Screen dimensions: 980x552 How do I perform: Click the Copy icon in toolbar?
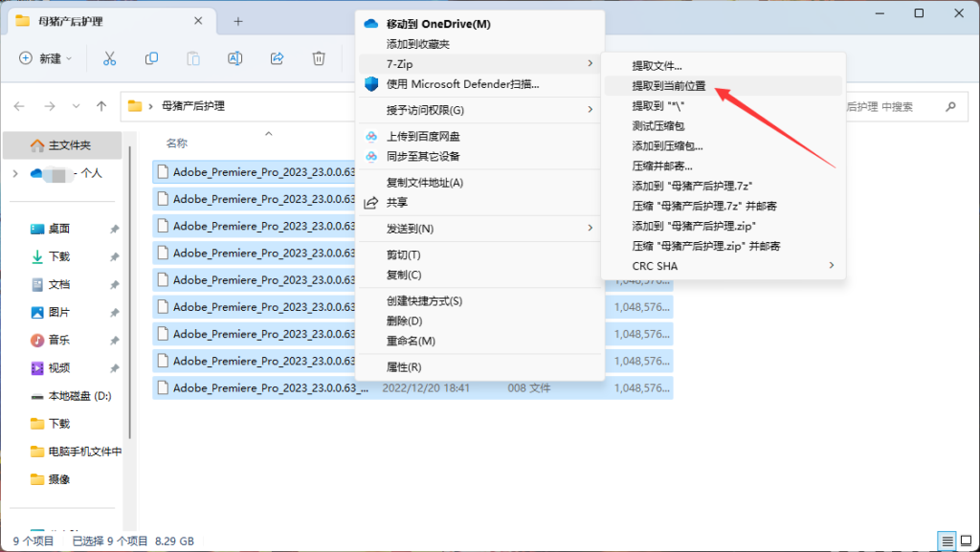click(151, 58)
